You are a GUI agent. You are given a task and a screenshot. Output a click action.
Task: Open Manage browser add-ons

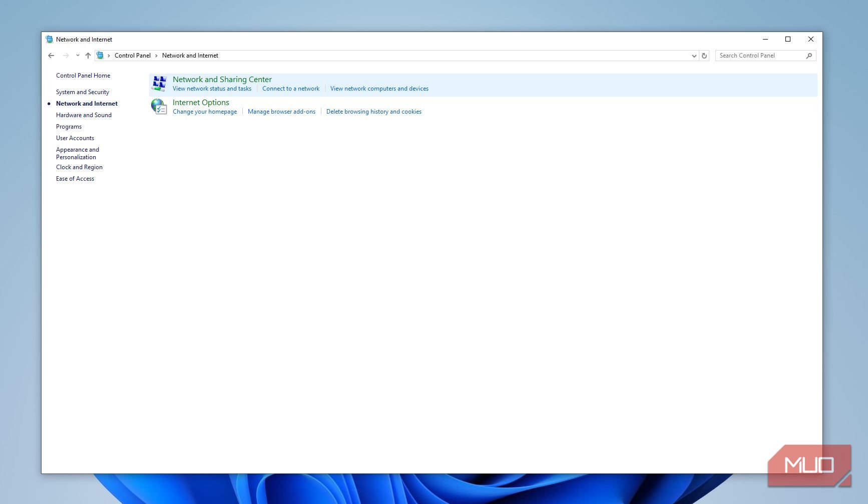tap(281, 112)
